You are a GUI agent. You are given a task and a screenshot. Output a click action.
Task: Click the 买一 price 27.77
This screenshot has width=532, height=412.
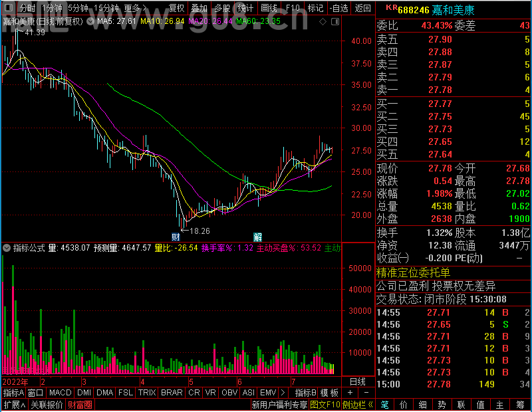(440, 104)
